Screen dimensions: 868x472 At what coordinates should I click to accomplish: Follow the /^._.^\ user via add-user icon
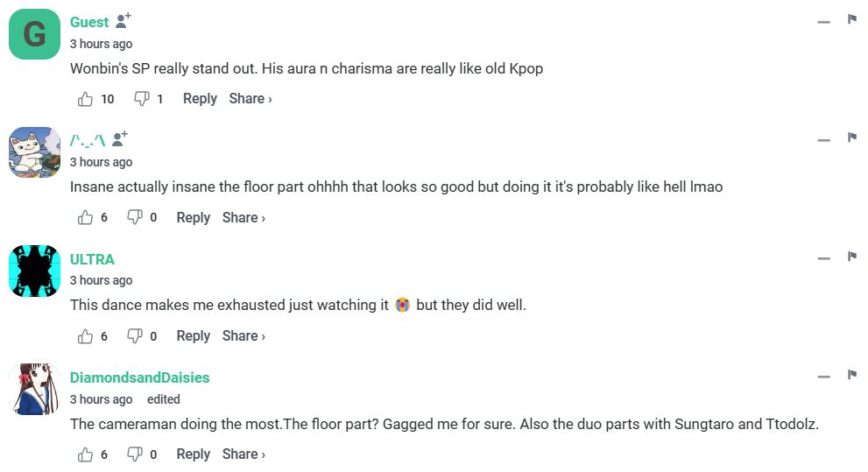point(120,138)
